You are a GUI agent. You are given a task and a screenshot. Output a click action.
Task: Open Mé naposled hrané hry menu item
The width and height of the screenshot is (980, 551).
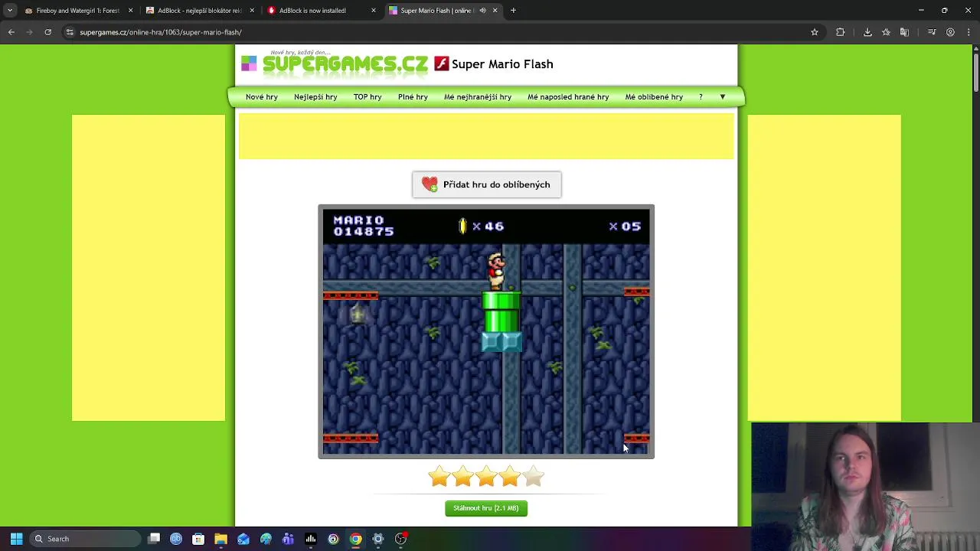click(568, 97)
